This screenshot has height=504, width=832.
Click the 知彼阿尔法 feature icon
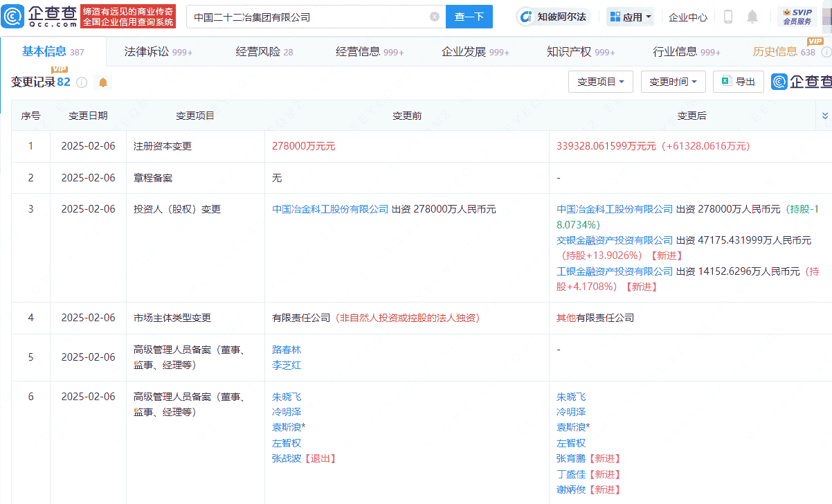click(554, 16)
